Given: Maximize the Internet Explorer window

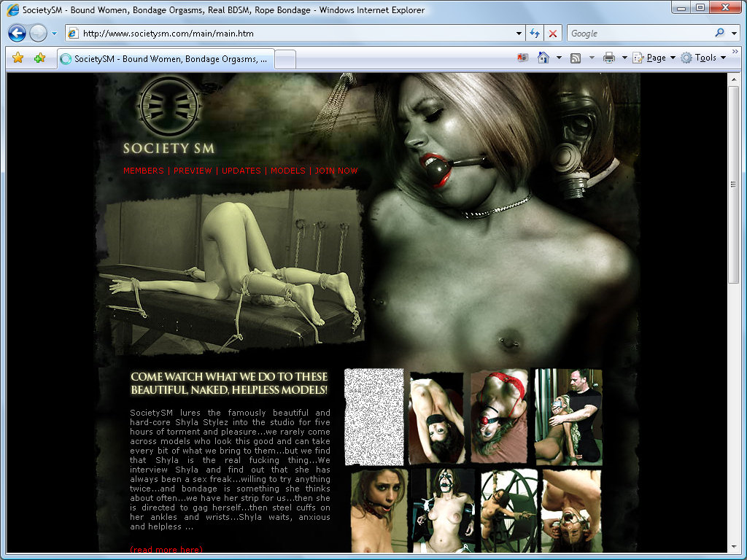Looking at the screenshot, I should pos(700,7).
